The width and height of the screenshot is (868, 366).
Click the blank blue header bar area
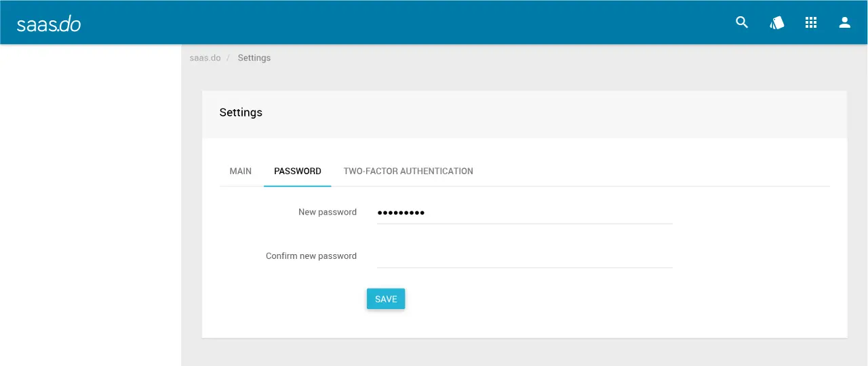pos(407,22)
